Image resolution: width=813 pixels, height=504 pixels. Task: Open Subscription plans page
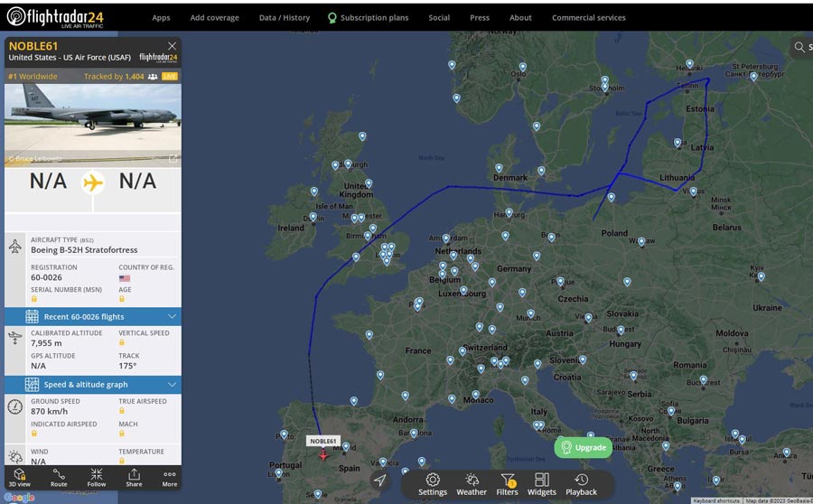(369, 18)
